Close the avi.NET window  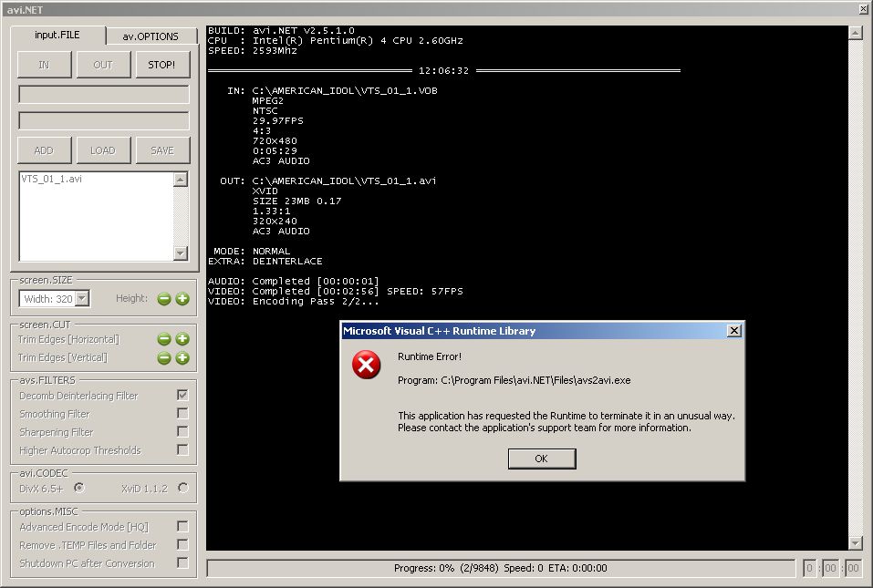(x=863, y=9)
